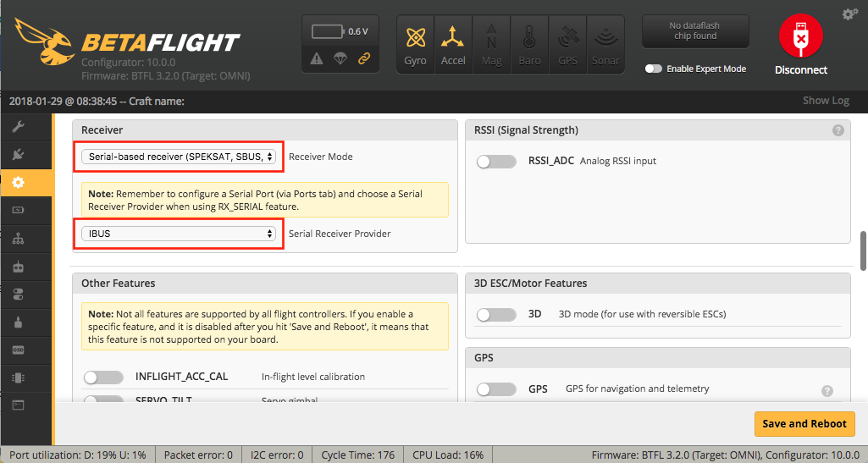Click Show Log link

pyautogui.click(x=826, y=101)
